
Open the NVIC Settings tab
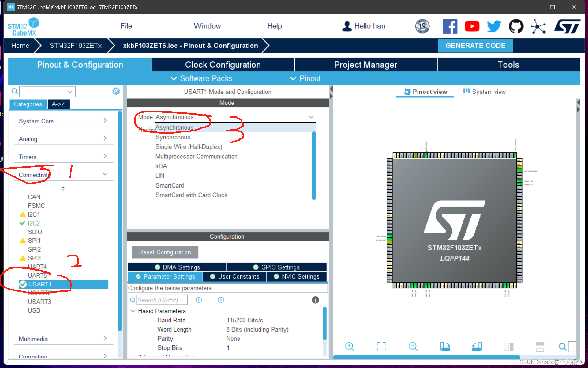coord(297,276)
